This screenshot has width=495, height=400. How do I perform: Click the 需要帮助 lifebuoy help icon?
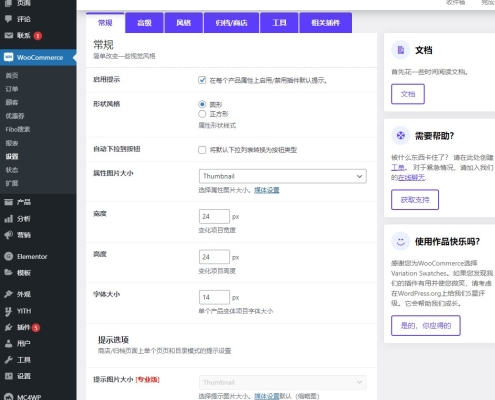tap(401, 136)
